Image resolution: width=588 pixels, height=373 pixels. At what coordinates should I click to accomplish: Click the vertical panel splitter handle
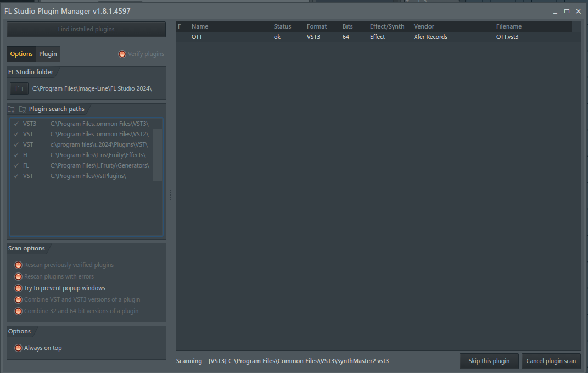171,195
